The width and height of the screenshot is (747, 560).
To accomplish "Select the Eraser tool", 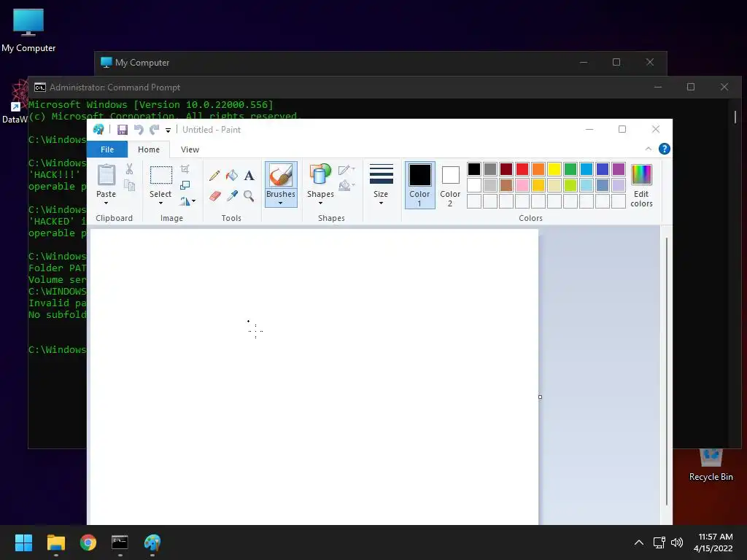I will [215, 195].
